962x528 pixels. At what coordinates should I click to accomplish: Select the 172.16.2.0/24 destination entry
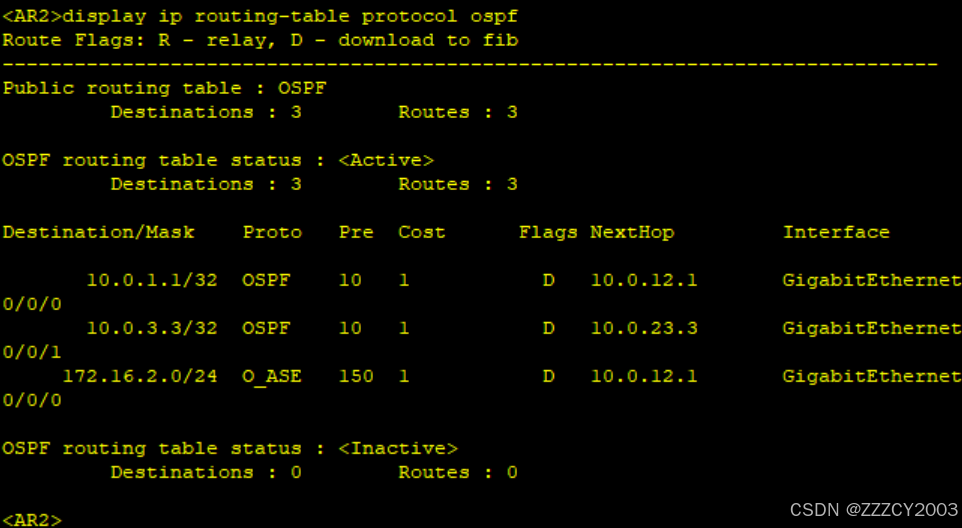tap(140, 376)
